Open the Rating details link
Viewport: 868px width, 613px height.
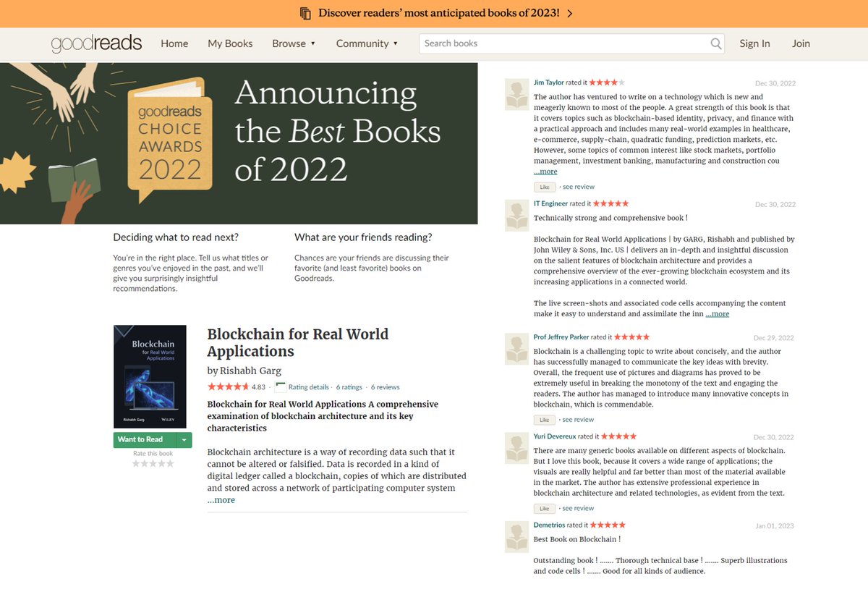pyautogui.click(x=309, y=387)
